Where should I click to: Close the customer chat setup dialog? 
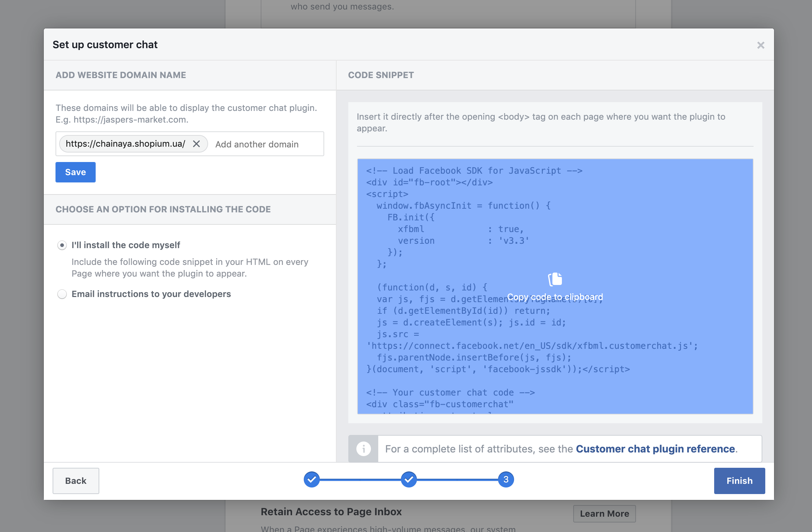(x=761, y=45)
